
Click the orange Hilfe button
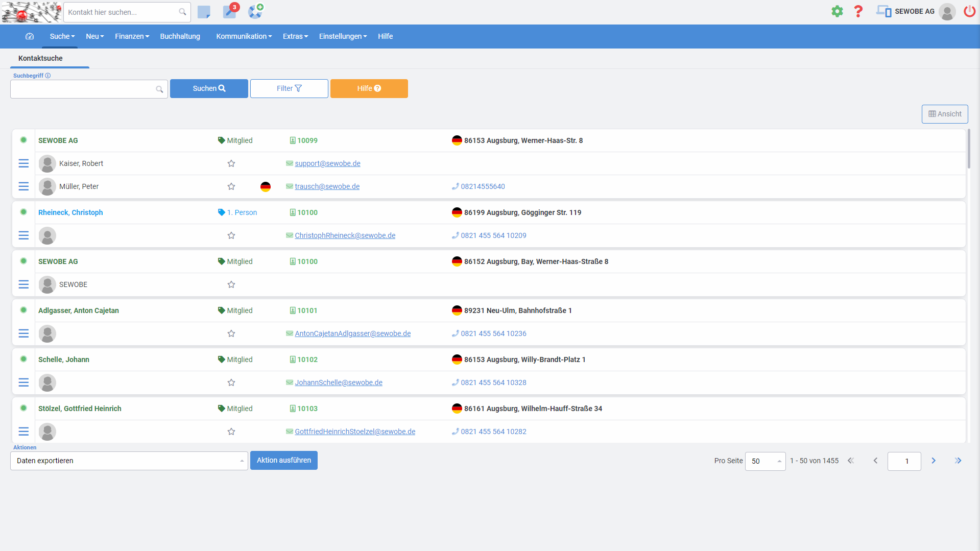369,88
